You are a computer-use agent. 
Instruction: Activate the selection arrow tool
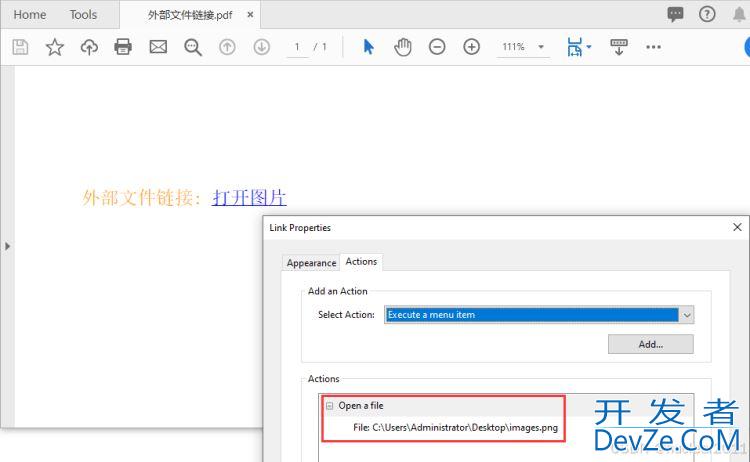368,47
